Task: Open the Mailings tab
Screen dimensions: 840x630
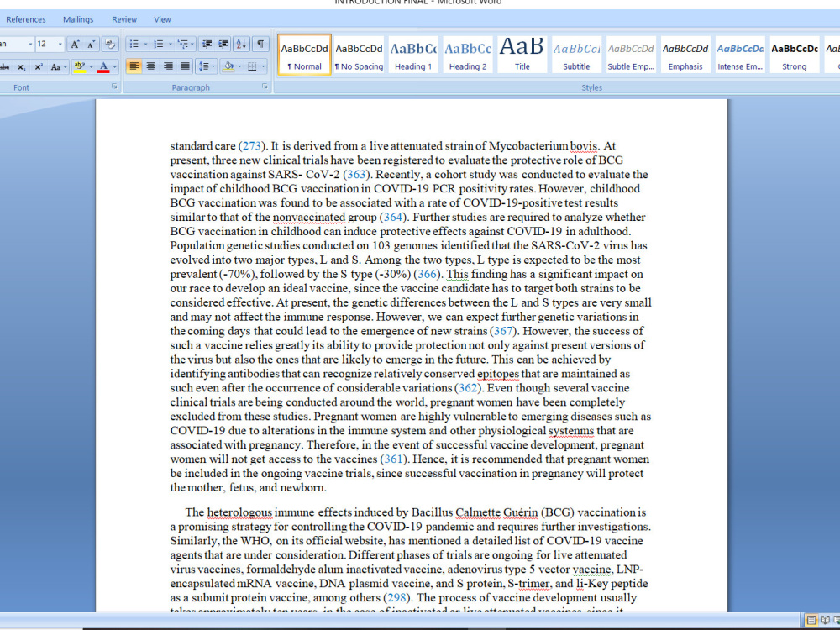Action: (78, 19)
